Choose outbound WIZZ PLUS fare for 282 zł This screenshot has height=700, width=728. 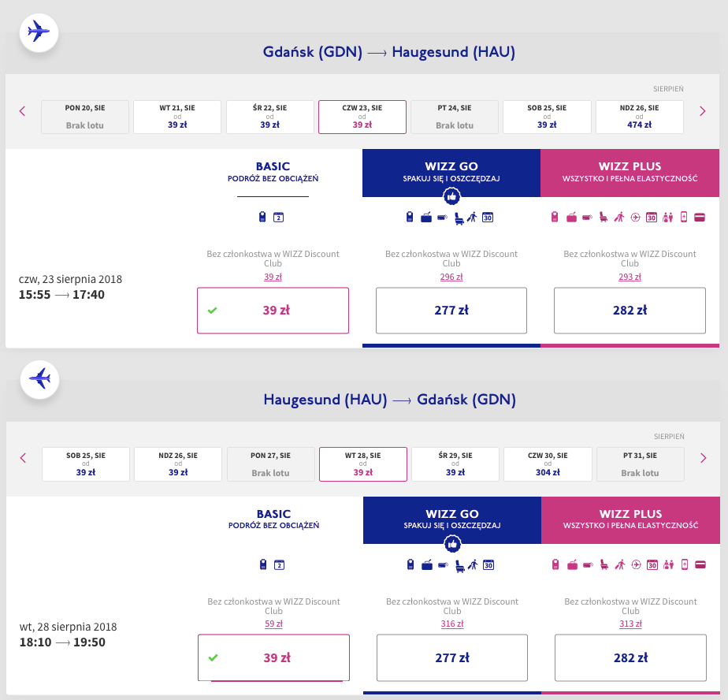(x=630, y=311)
